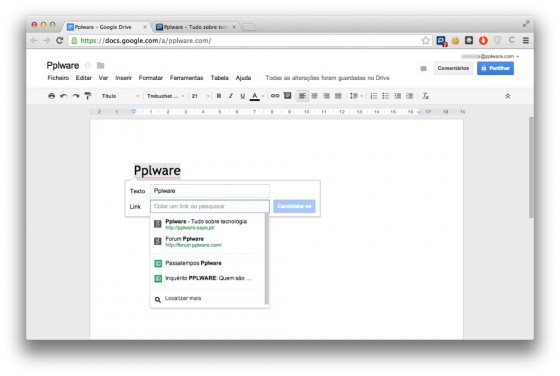Clear formatting with the Tx icon
This screenshot has height=376, width=560.
tap(425, 96)
